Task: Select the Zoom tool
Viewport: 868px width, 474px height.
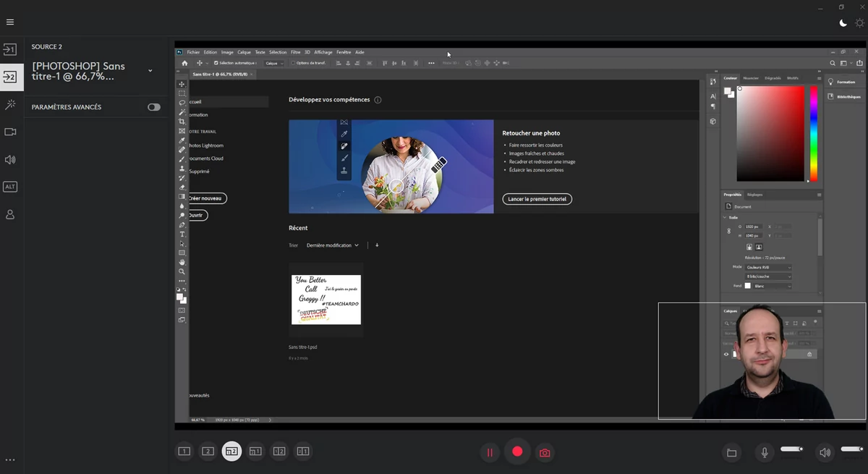Action: tap(182, 271)
